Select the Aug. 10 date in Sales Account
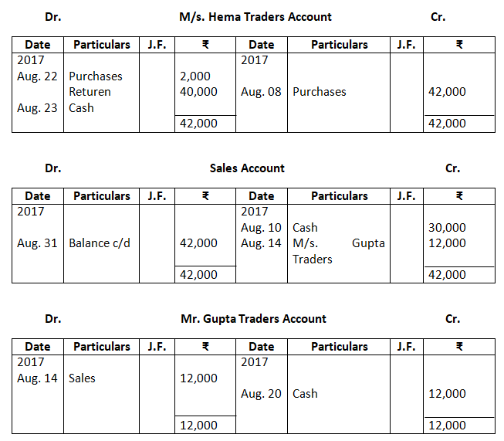The width and height of the screenshot is (504, 441). (x=262, y=228)
